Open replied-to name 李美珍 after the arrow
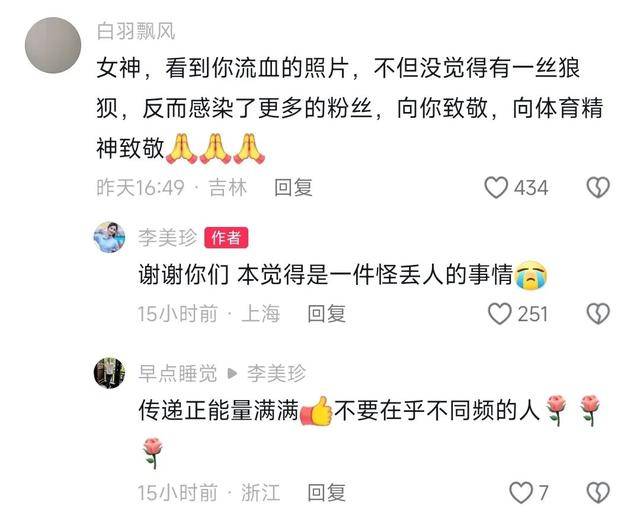This screenshot has width=640, height=531. (x=276, y=373)
